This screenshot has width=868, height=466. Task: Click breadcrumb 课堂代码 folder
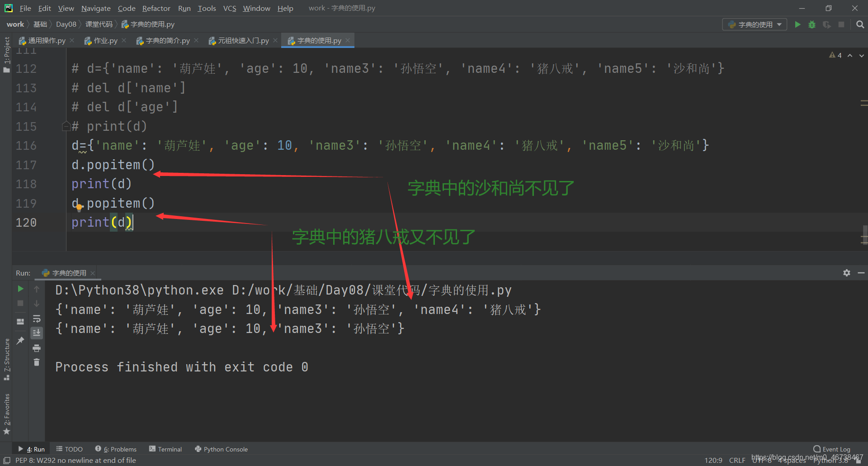pos(99,24)
